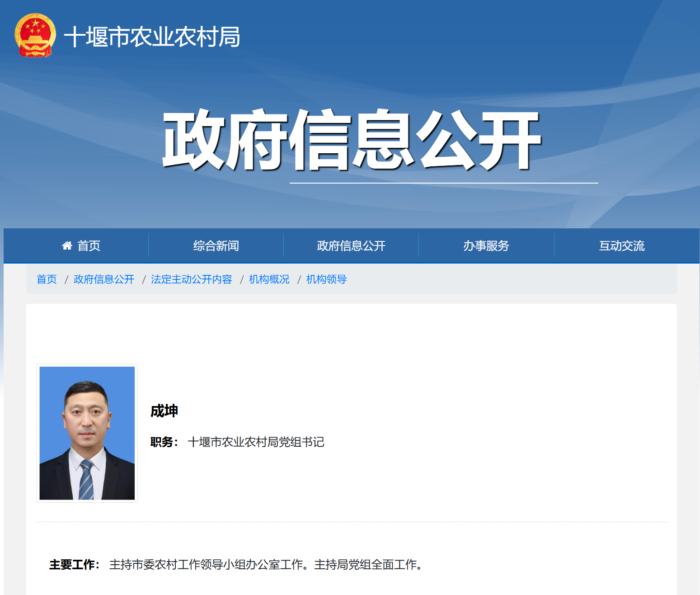Click the 首页 breadcrumb link
The width and height of the screenshot is (700, 595).
[47, 279]
